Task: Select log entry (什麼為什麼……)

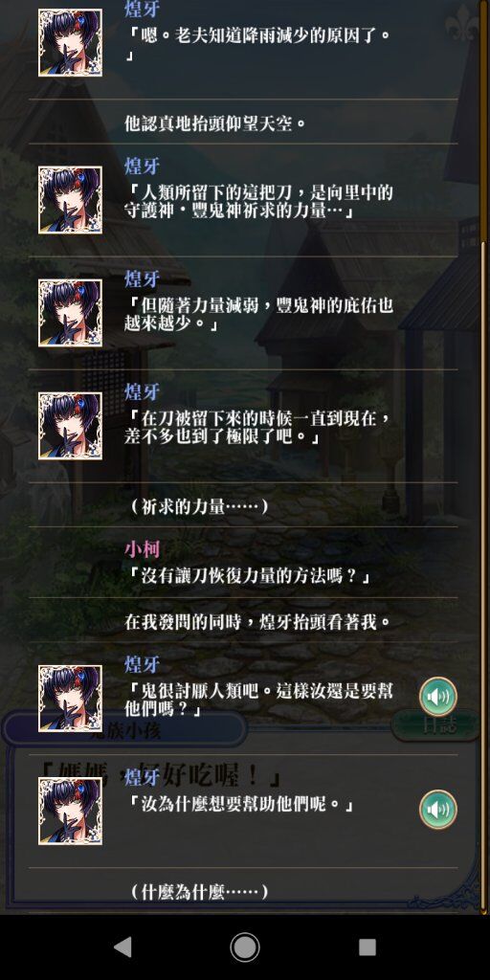Action: pos(199,892)
